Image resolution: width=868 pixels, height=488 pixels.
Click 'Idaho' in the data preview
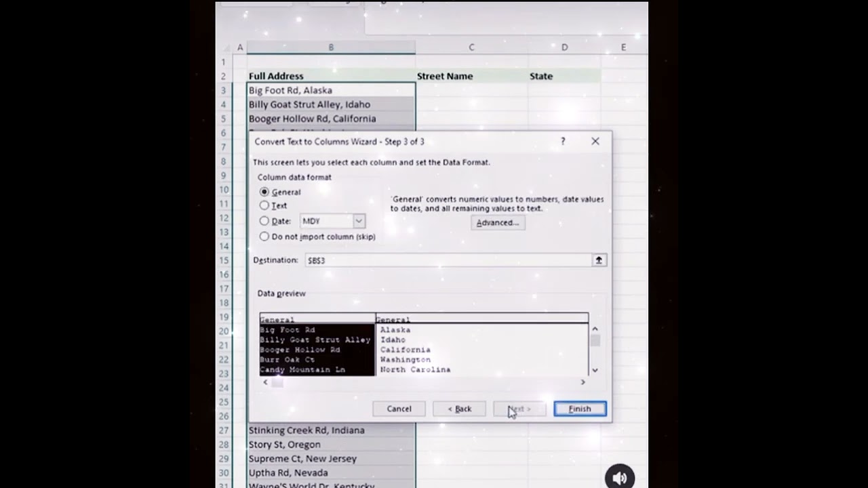(x=393, y=340)
